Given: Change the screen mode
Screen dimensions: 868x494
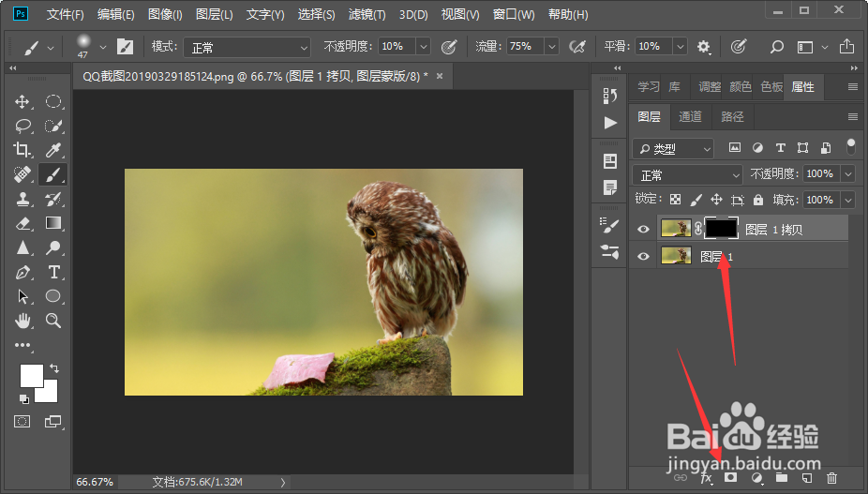Looking at the screenshot, I should pyautogui.click(x=53, y=422).
